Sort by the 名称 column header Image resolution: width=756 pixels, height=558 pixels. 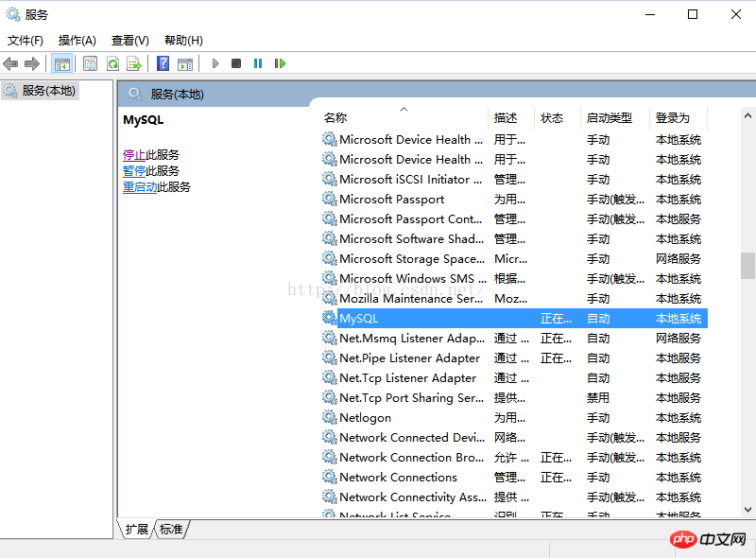[x=335, y=118]
